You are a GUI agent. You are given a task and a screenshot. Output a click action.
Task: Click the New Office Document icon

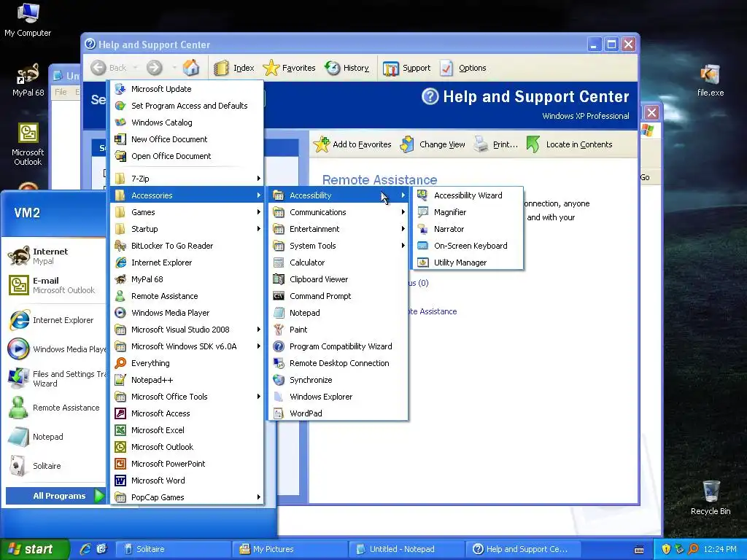[x=120, y=139]
